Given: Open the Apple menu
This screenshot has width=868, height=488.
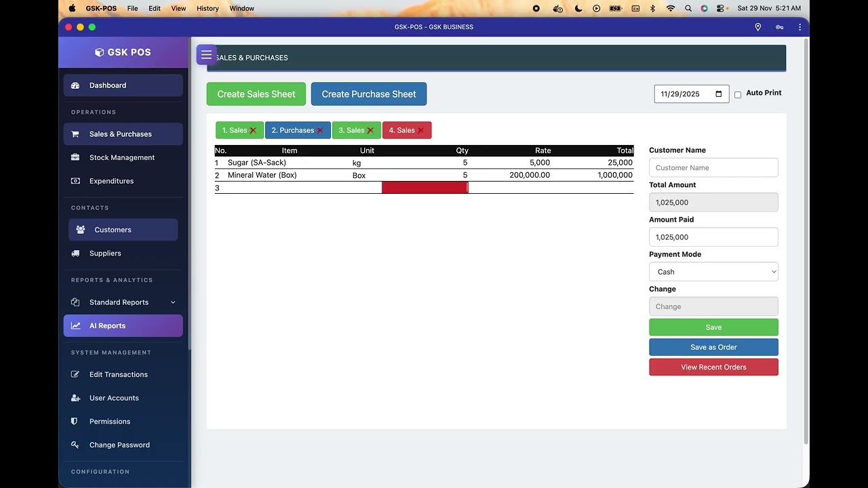Looking at the screenshot, I should (72, 8).
